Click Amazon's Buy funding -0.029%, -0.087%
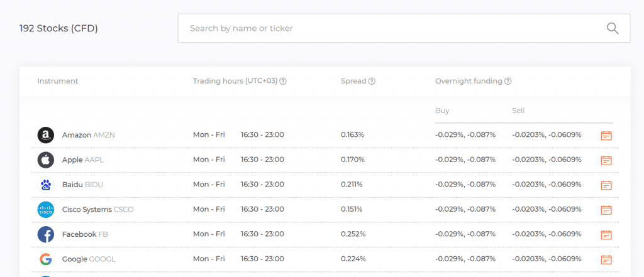644x277 pixels. click(x=465, y=135)
